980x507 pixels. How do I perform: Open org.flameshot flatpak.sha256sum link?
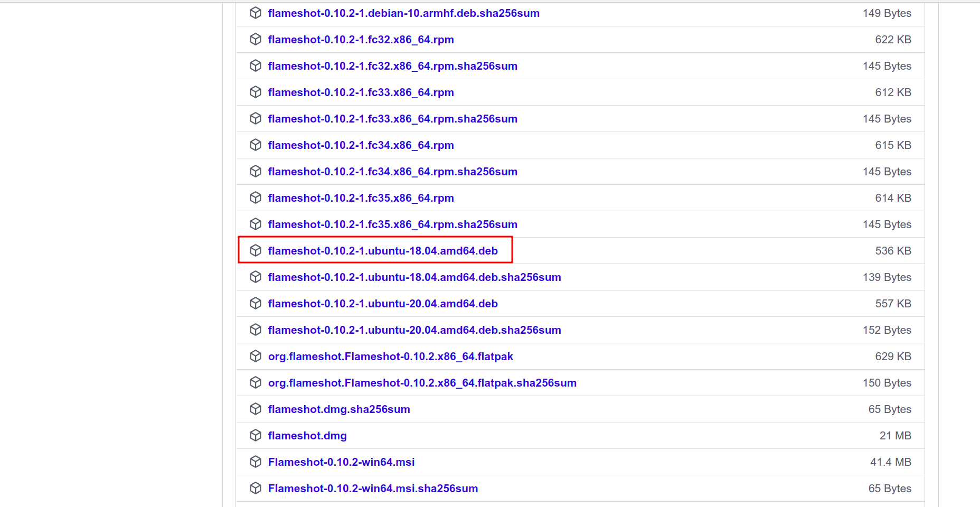[x=422, y=383]
